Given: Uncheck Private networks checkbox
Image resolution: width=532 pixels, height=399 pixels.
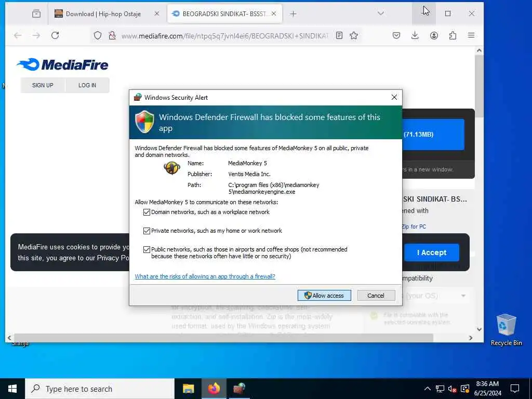Looking at the screenshot, I should tap(147, 231).
